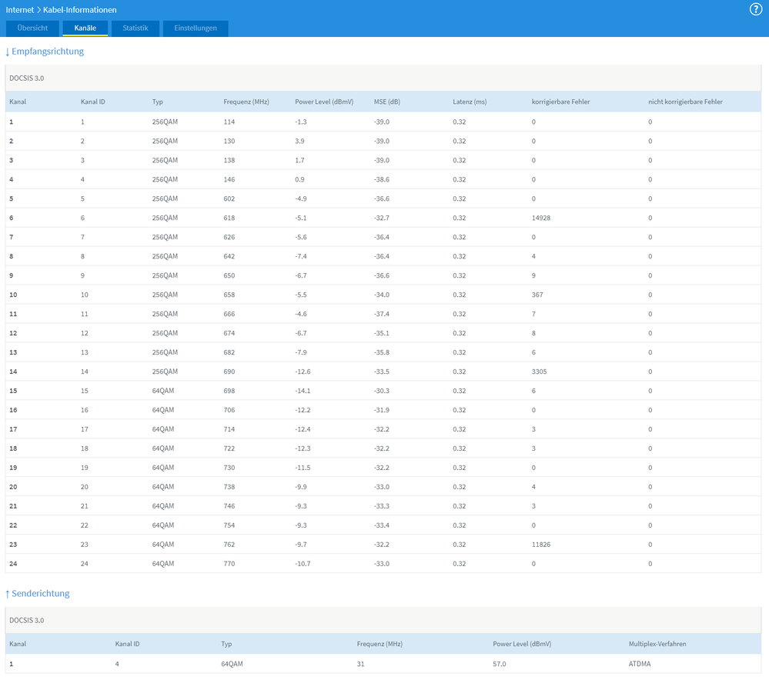Screen dimensions: 769x700
Task: Click the Internet breadcrumb link
Action: pyautogui.click(x=20, y=10)
